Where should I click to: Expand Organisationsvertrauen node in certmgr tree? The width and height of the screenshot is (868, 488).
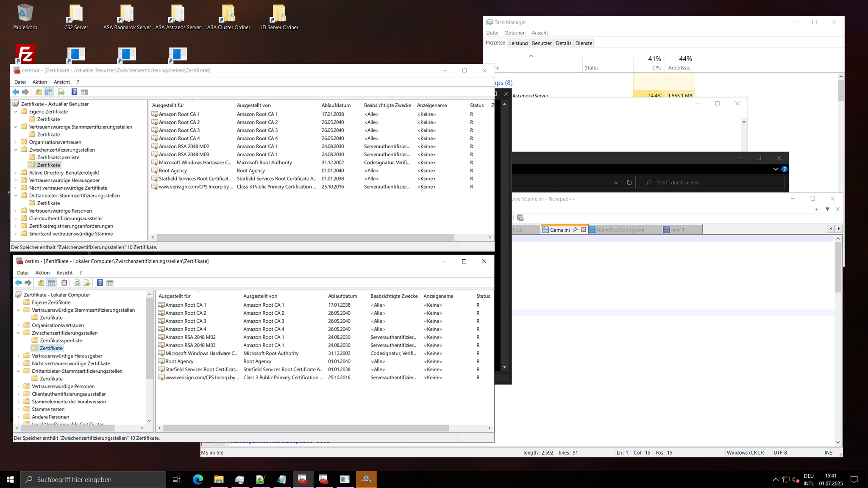pyautogui.click(x=16, y=142)
